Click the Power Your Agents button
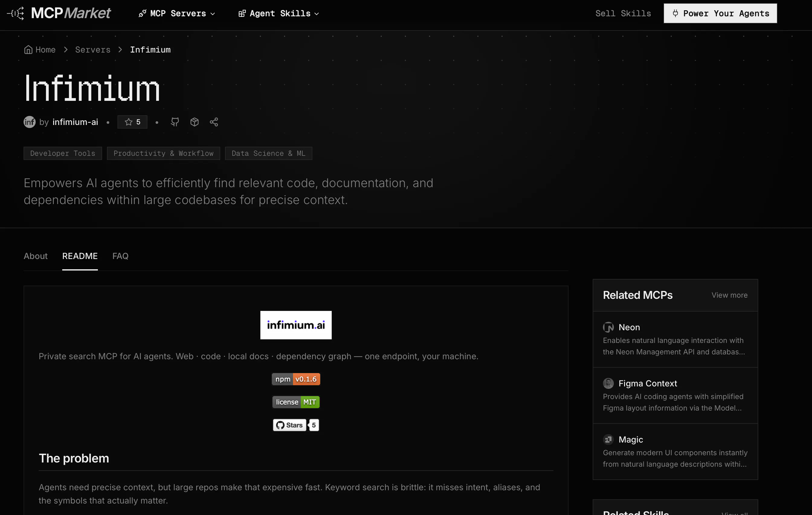The image size is (812, 515). pyautogui.click(x=720, y=14)
